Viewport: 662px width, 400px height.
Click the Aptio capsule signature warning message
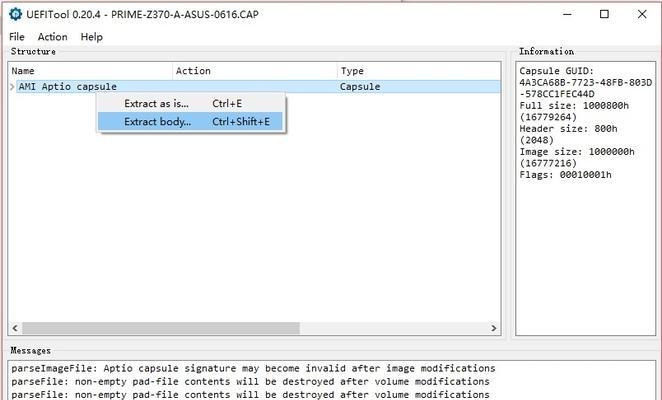[253, 368]
